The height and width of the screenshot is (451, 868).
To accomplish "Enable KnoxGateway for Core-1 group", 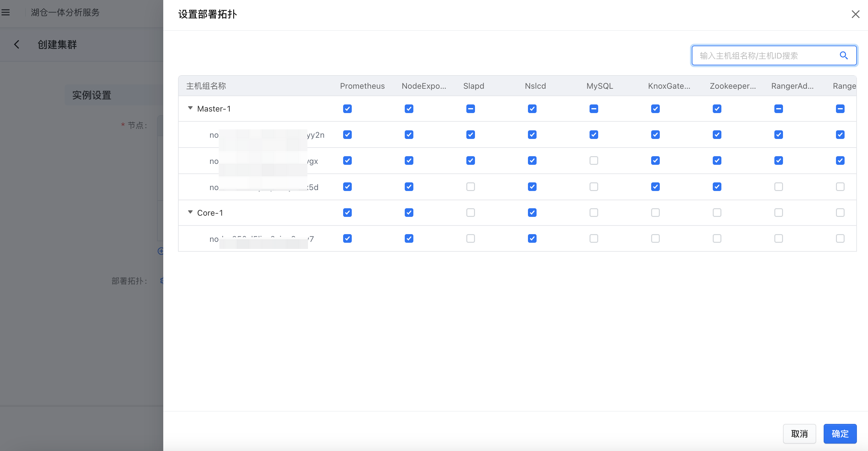I will pos(655,212).
